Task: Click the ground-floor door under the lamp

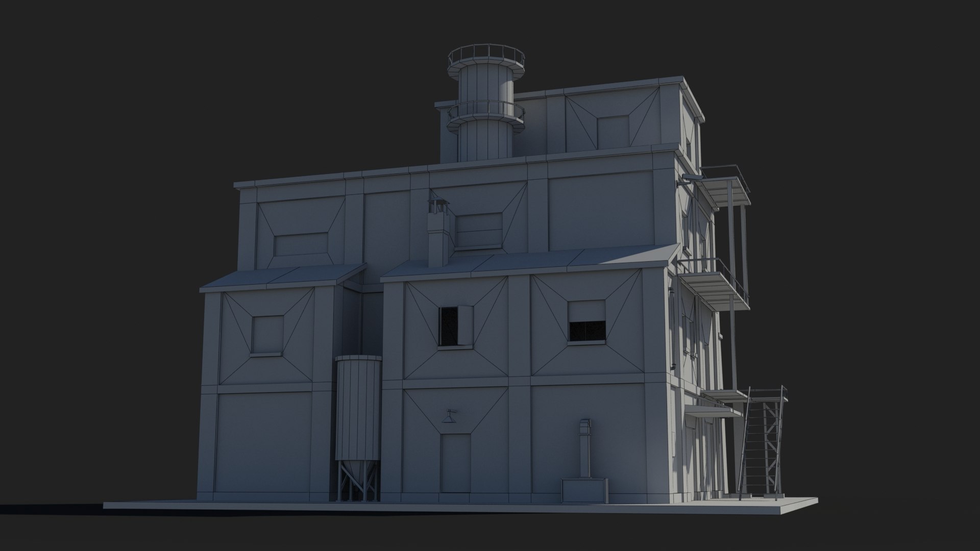Action: pos(455,463)
